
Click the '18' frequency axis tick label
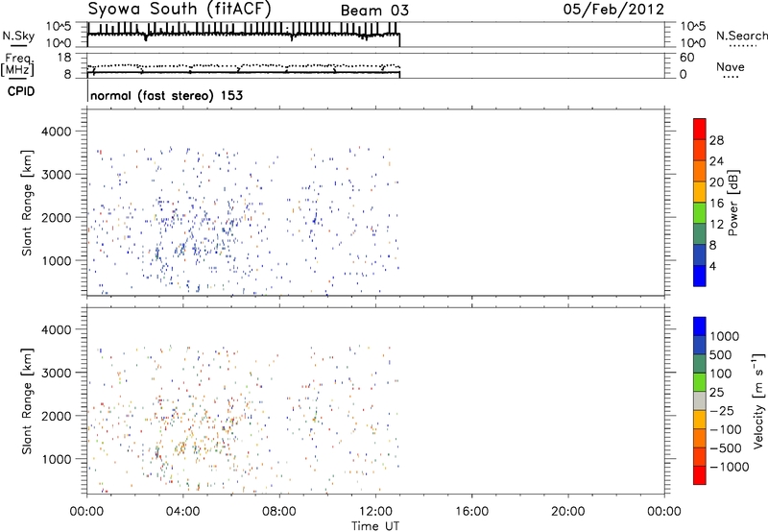[x=64, y=58]
